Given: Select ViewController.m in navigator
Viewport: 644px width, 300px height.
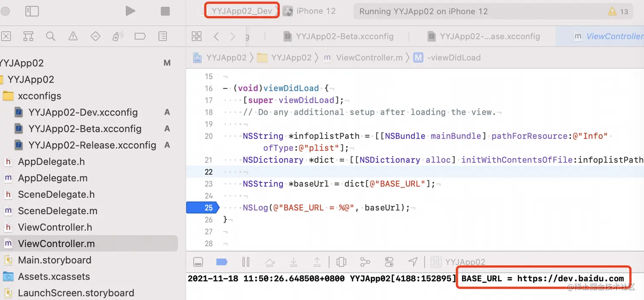Looking at the screenshot, I should (x=88, y=243).
